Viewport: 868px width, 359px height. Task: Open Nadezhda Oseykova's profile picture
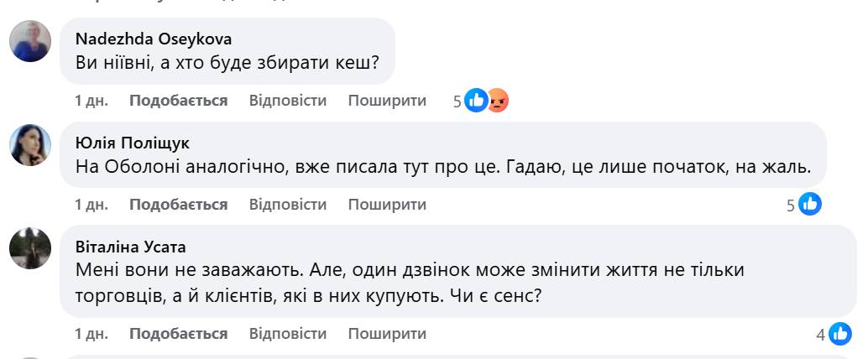point(31,40)
